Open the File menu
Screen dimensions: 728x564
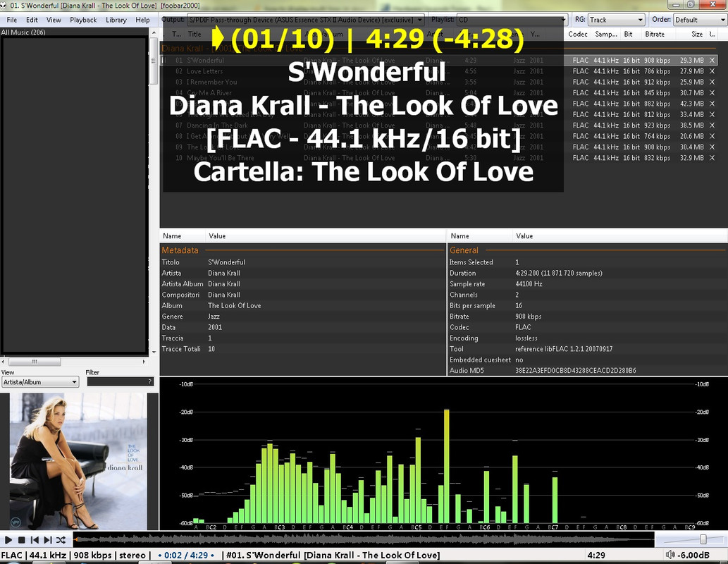click(11, 20)
